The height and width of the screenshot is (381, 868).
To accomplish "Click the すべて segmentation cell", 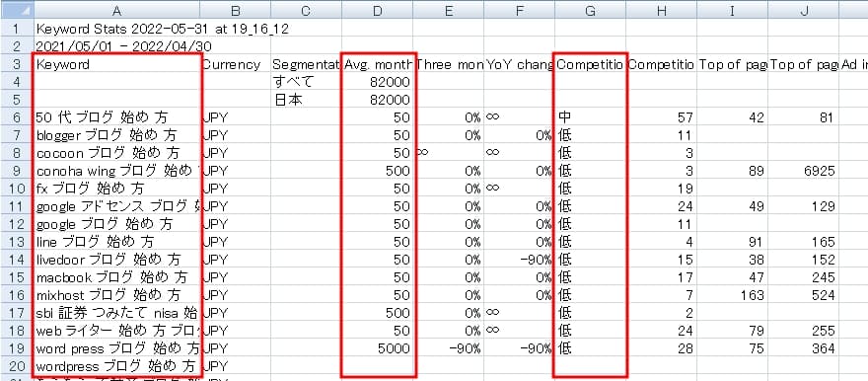I will (x=306, y=82).
